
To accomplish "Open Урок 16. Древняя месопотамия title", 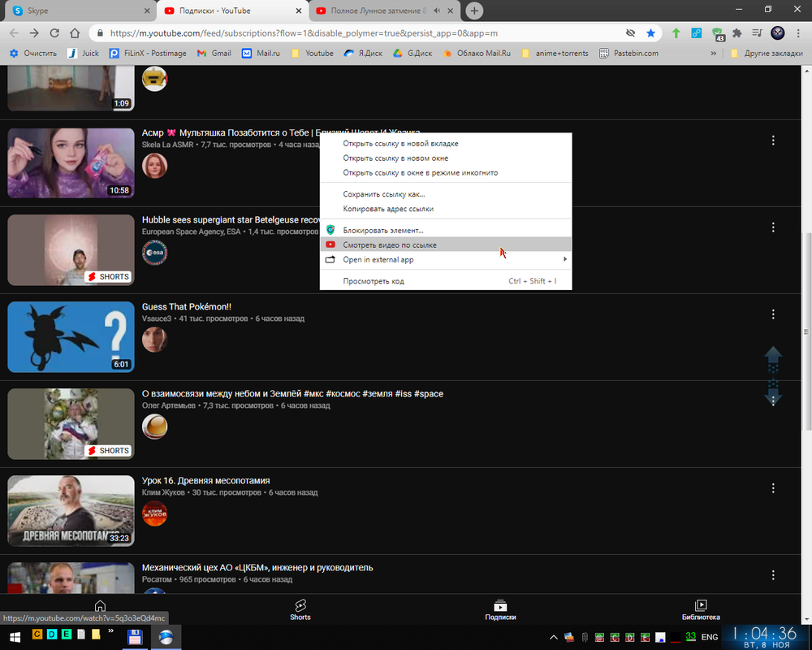I will click(x=205, y=481).
